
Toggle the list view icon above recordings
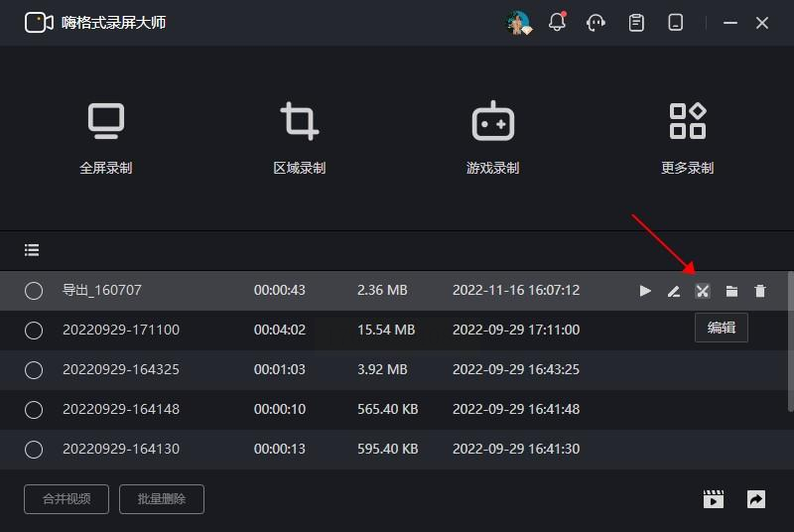(x=32, y=250)
